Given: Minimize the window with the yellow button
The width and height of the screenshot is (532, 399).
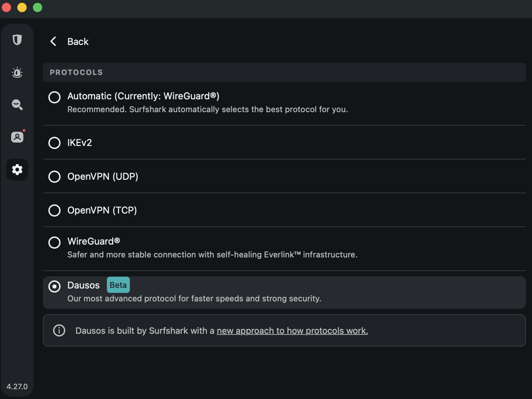Looking at the screenshot, I should 22,7.
